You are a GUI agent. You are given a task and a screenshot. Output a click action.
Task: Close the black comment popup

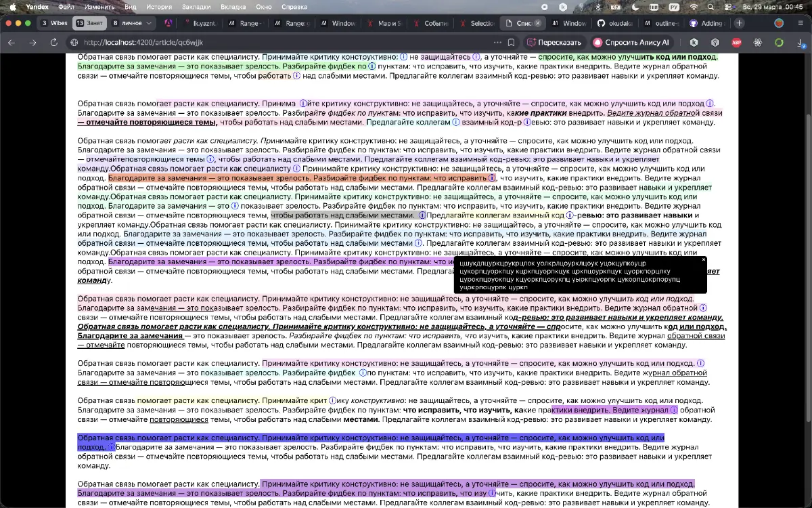(703, 259)
